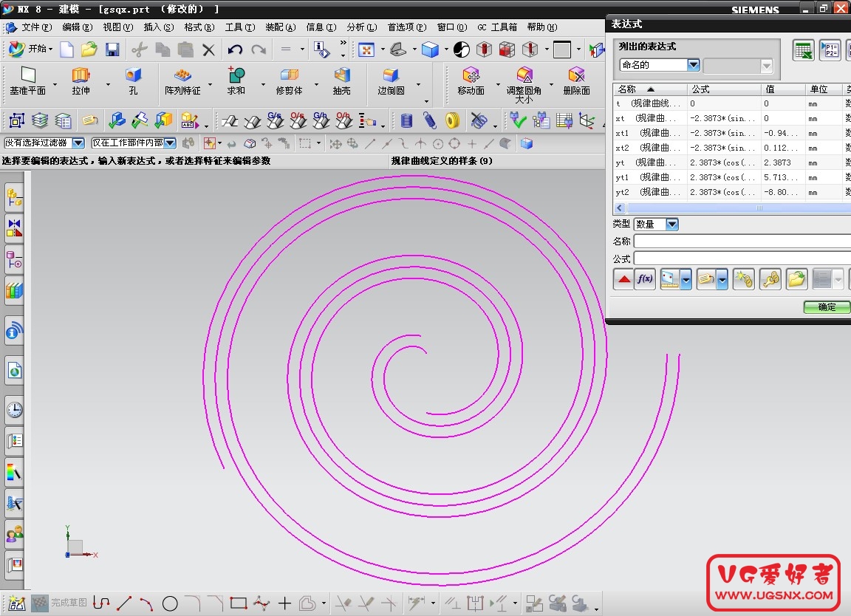Open the 命名的 listed expressions dropdown
This screenshot has width=851, height=616.
pyautogui.click(x=693, y=65)
